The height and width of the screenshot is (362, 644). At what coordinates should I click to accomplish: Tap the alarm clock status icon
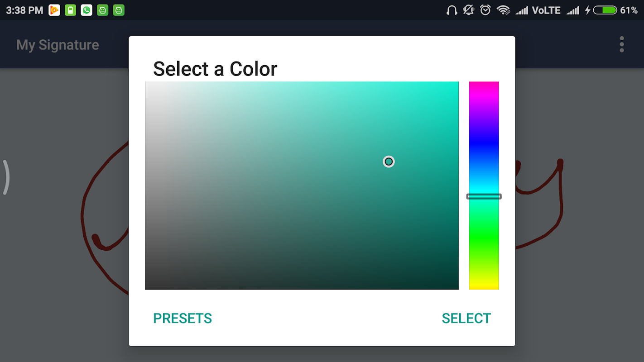pyautogui.click(x=485, y=10)
